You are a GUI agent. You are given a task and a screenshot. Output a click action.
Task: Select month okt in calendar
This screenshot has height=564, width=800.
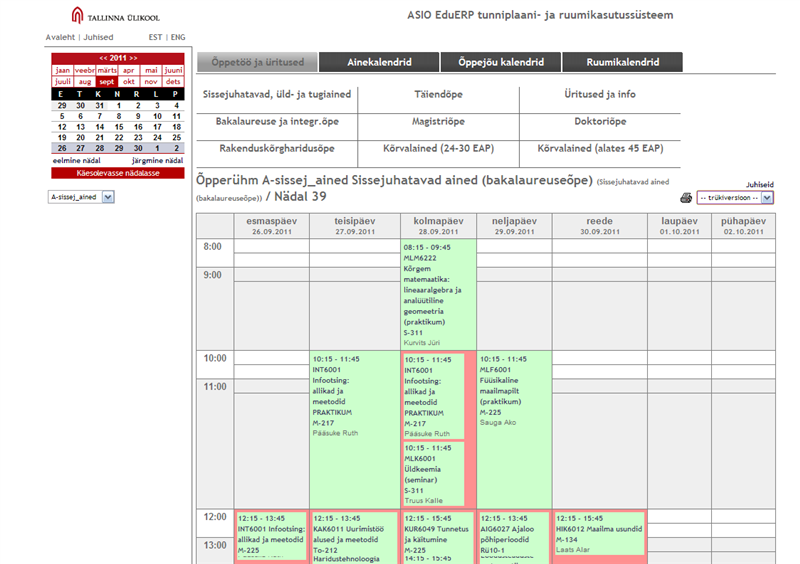click(x=129, y=82)
